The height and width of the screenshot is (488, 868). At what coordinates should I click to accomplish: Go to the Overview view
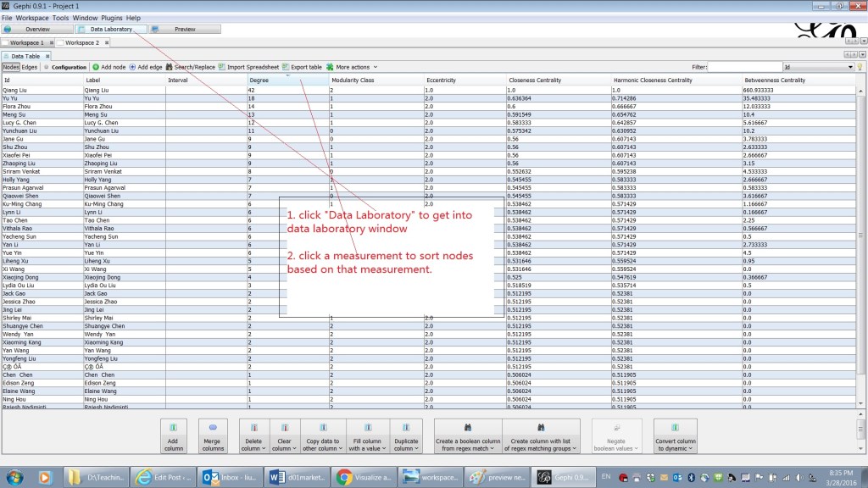pyautogui.click(x=37, y=29)
